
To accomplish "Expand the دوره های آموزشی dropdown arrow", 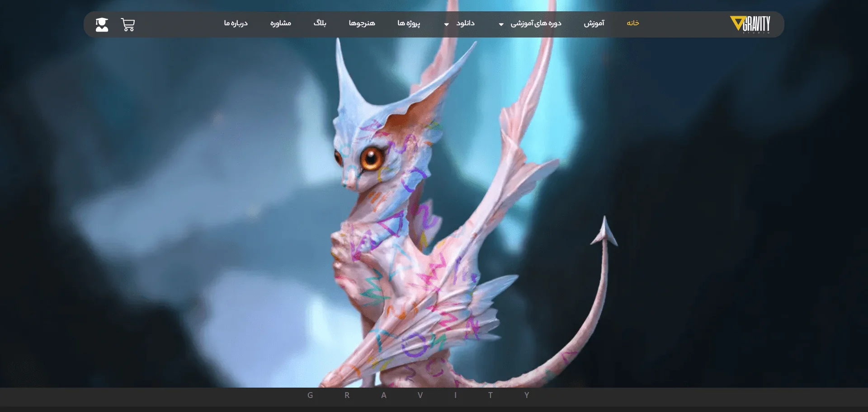I will (x=501, y=24).
